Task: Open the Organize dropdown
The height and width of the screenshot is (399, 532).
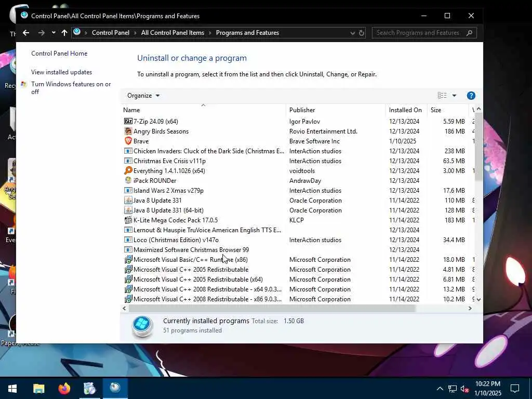Action: (x=143, y=96)
